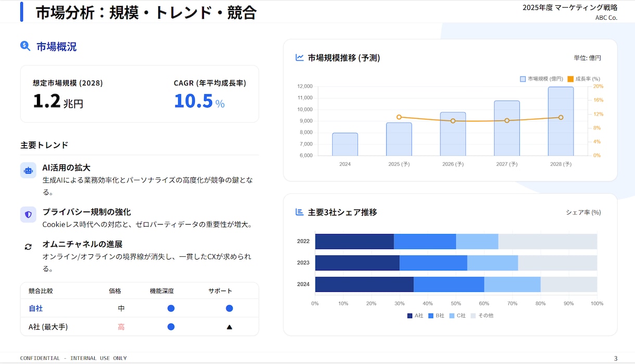
Task: Click the 想定市場規模 (2028) label
Action: [x=68, y=83]
